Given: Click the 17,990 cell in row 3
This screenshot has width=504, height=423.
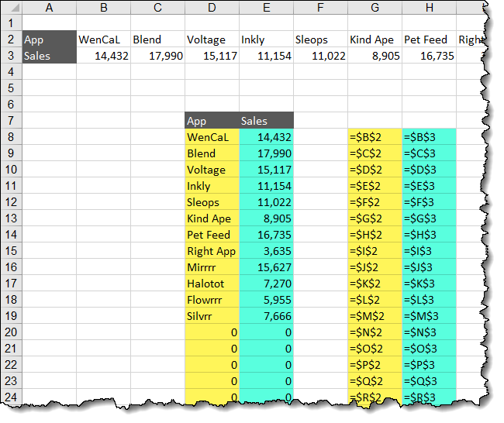Looking at the screenshot, I should click(157, 56).
